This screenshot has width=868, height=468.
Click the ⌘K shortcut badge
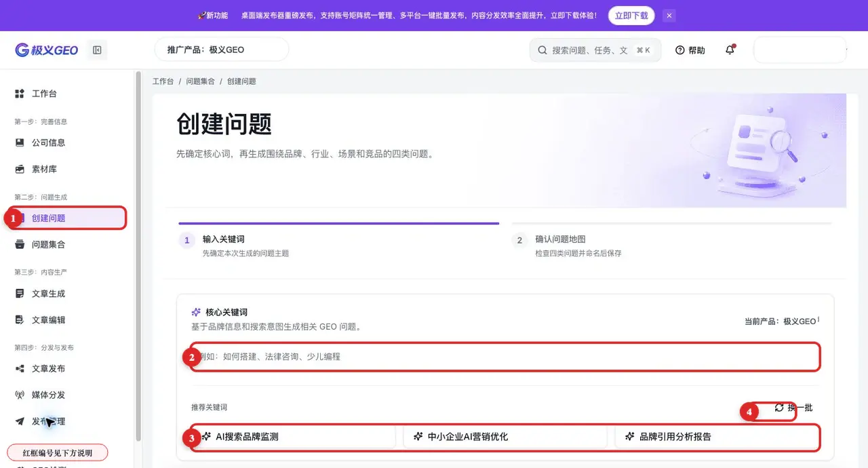[x=644, y=50]
